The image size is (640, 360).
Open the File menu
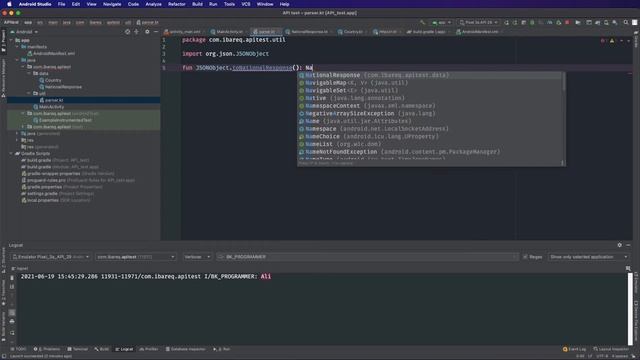pos(61,4)
